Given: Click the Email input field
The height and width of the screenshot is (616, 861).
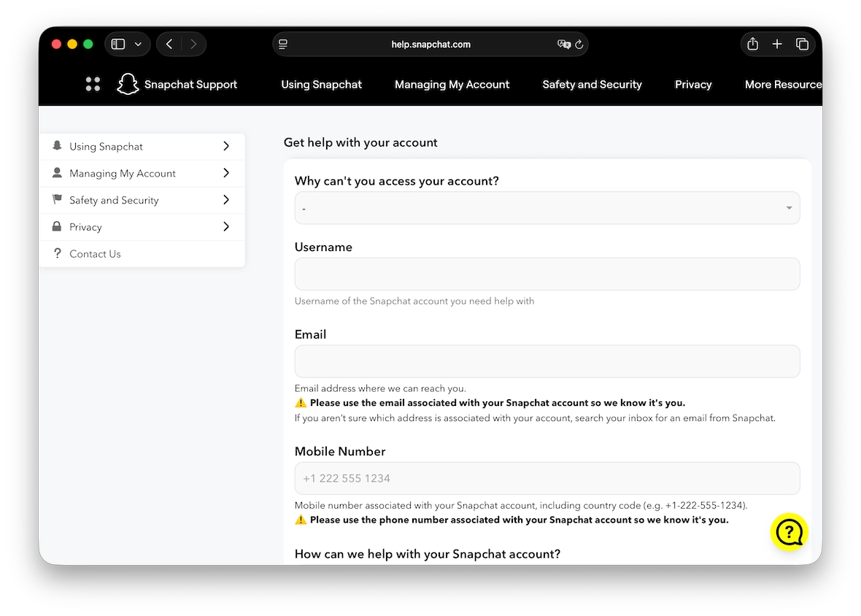Looking at the screenshot, I should 547,361.
